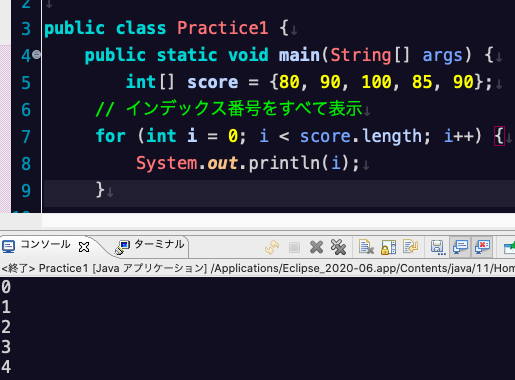
Task: Select the コンソール tab
Action: coord(37,245)
